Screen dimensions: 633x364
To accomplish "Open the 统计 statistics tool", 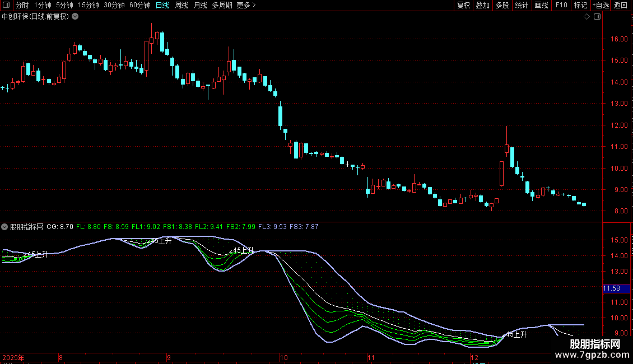I will click(x=521, y=5).
